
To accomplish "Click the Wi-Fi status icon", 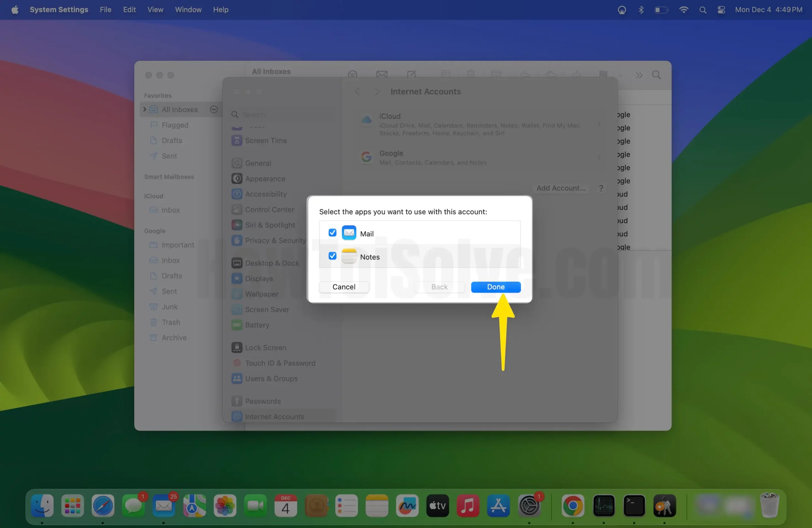I will [x=683, y=10].
